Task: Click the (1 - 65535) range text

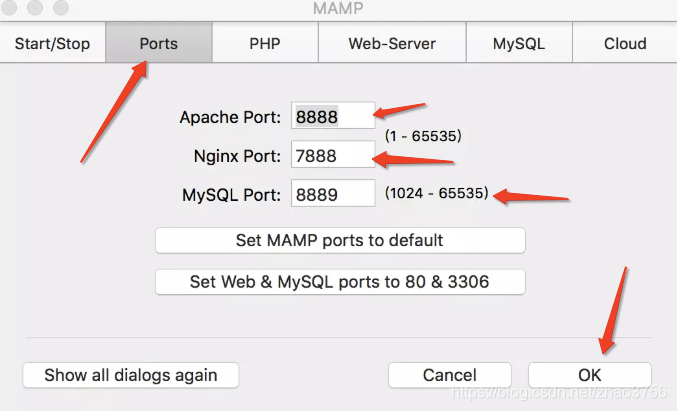Action: (x=423, y=136)
